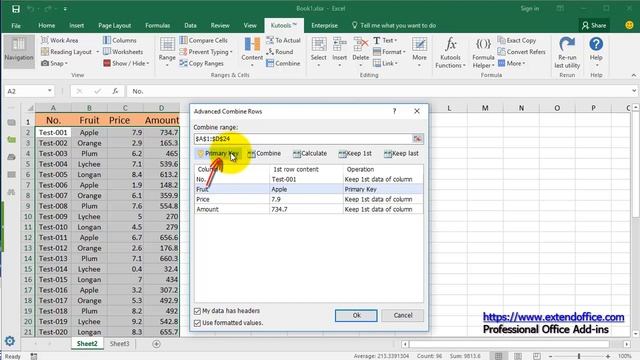
Task: Open the File tab
Action: [x=16, y=25]
